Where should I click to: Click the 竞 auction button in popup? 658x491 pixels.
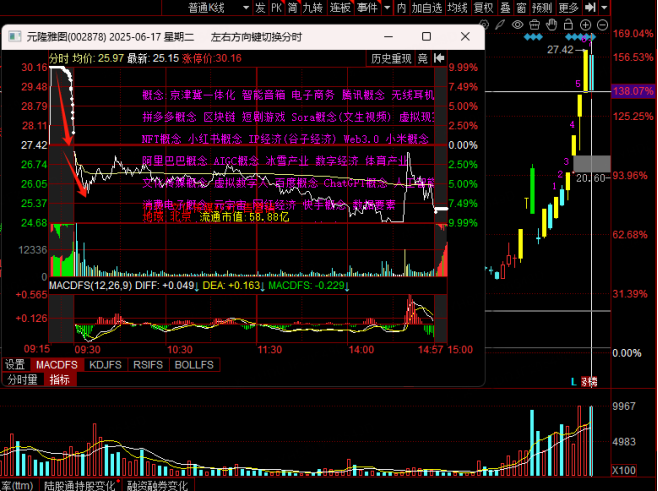[423, 58]
